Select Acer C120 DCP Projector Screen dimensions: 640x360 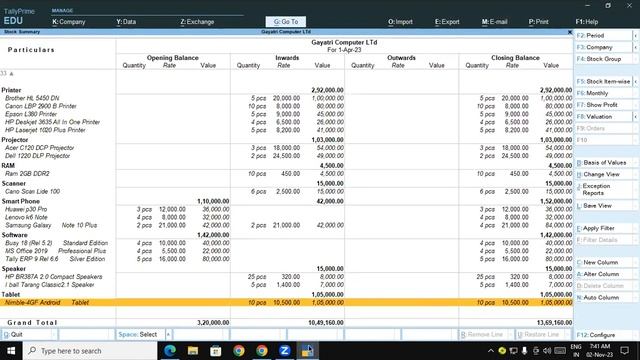(40, 148)
